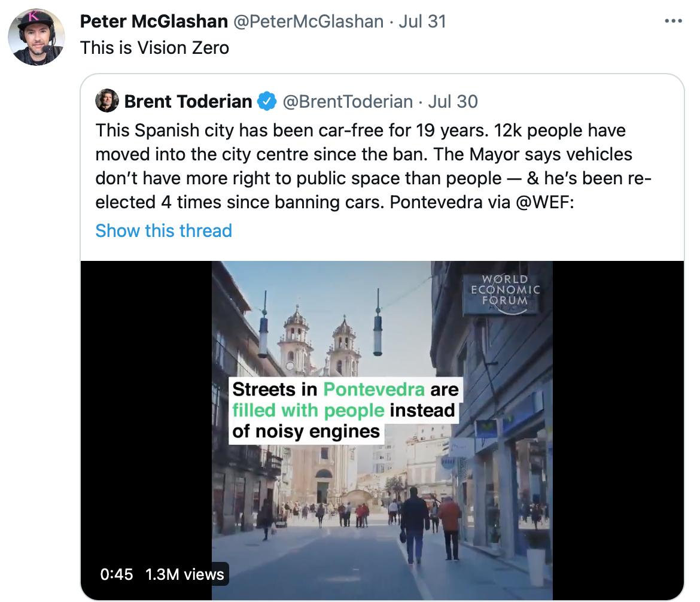
Task: Click the @PeterMcGlashan handle
Action: point(308,22)
